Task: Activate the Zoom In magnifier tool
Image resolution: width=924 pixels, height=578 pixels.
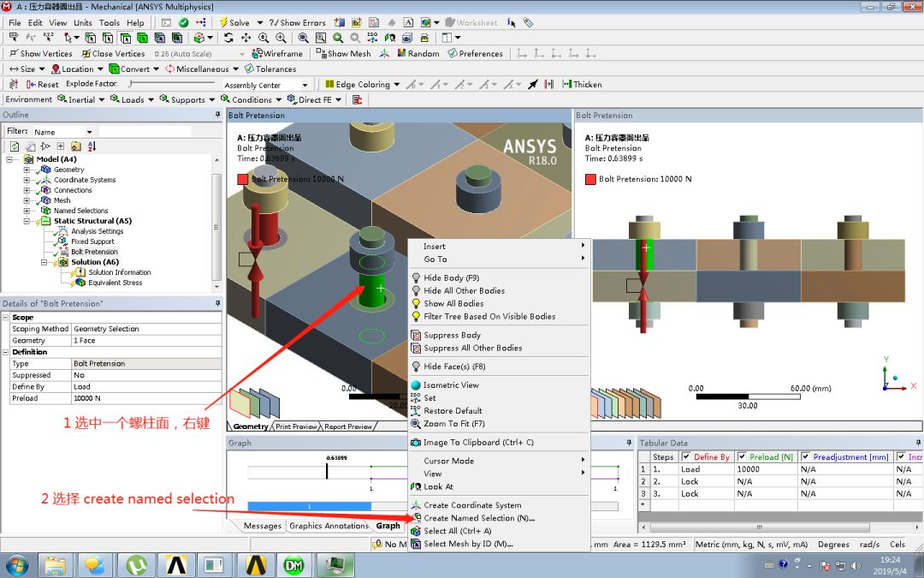Action: [x=280, y=37]
